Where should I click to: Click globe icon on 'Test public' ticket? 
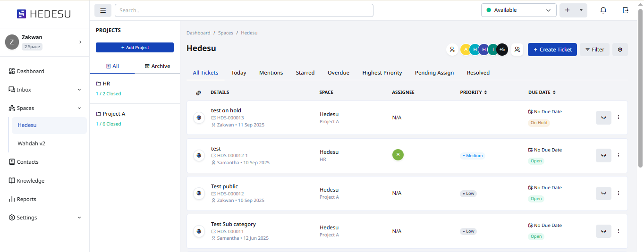pyautogui.click(x=199, y=193)
